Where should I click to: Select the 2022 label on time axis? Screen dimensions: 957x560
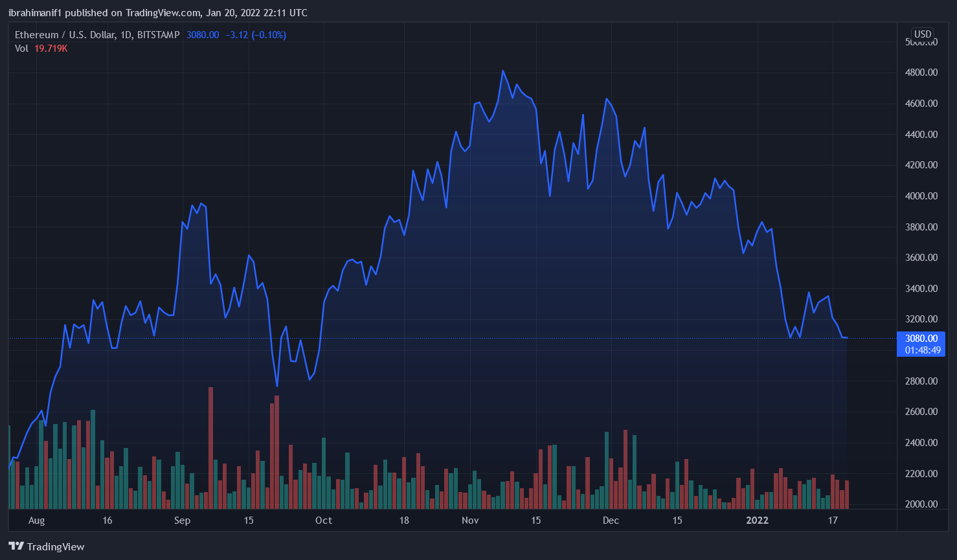pyautogui.click(x=757, y=521)
